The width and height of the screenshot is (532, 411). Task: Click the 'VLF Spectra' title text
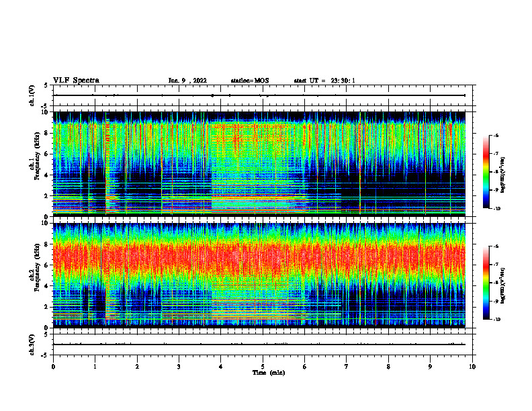pos(76,81)
